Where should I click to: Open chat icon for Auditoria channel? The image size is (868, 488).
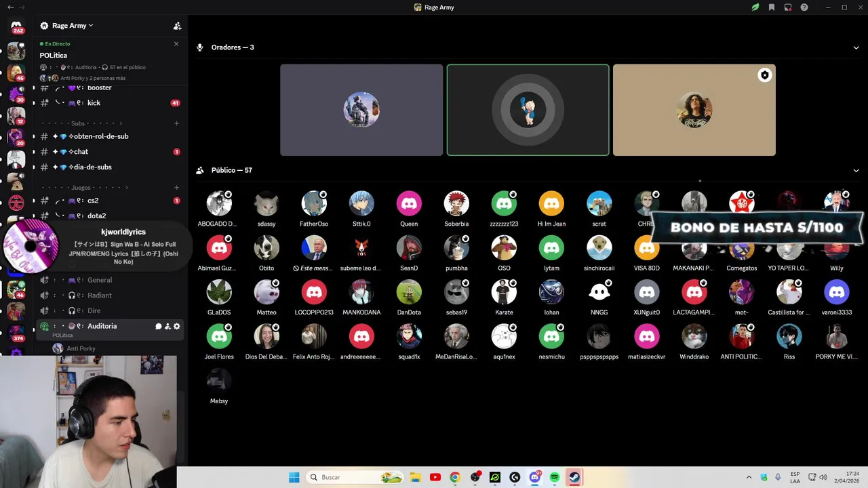(159, 326)
